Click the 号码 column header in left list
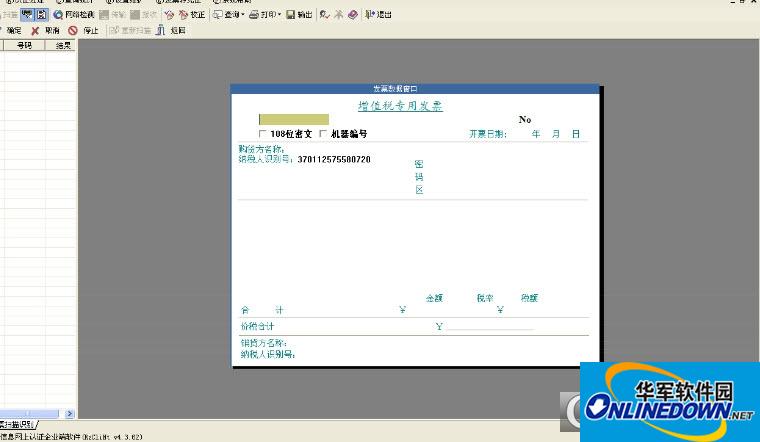The image size is (760, 442). point(24,45)
